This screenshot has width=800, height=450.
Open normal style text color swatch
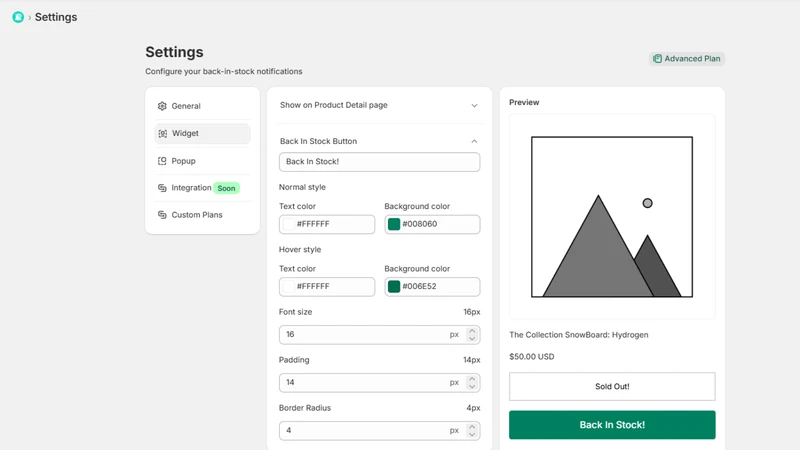(289, 224)
